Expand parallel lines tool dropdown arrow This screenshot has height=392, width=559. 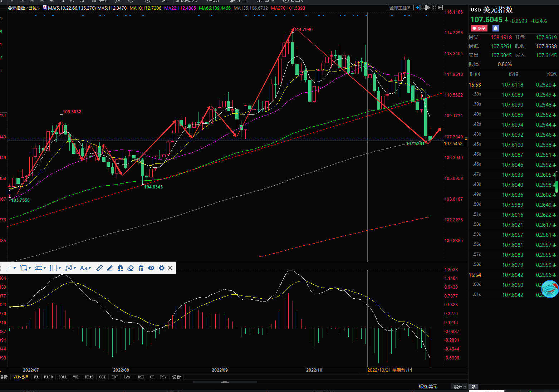tap(60, 268)
